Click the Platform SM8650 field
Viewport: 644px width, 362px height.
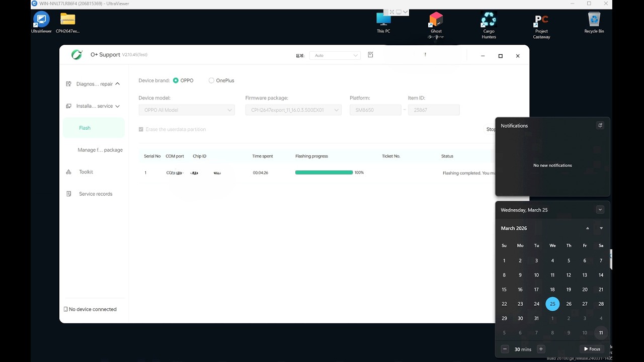click(375, 110)
